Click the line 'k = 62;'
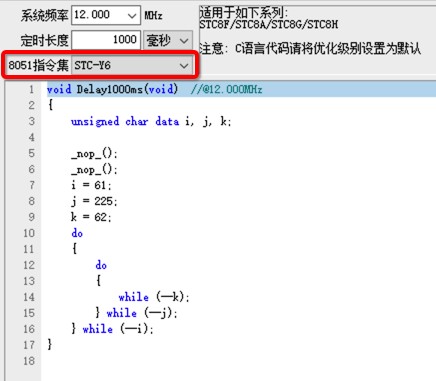This screenshot has width=436, height=381. 91,217
